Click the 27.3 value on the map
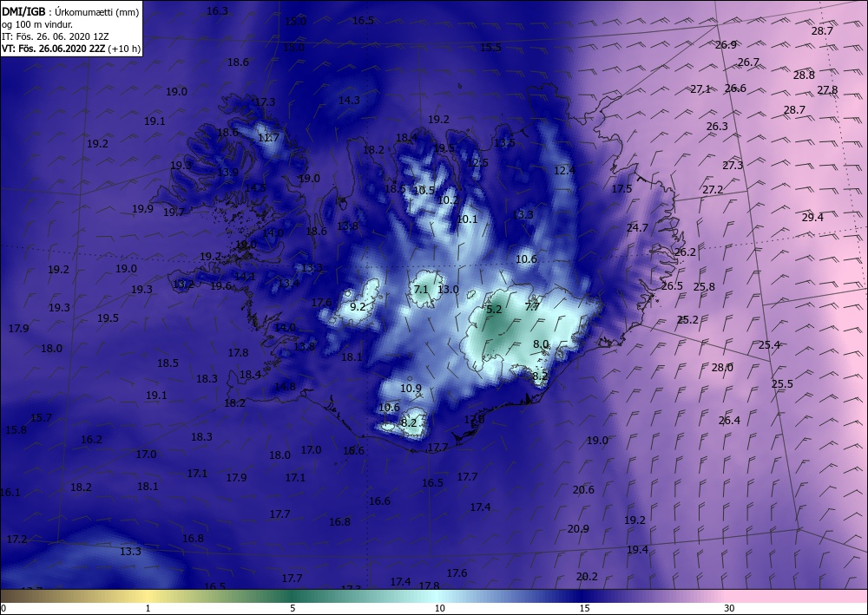 (733, 166)
